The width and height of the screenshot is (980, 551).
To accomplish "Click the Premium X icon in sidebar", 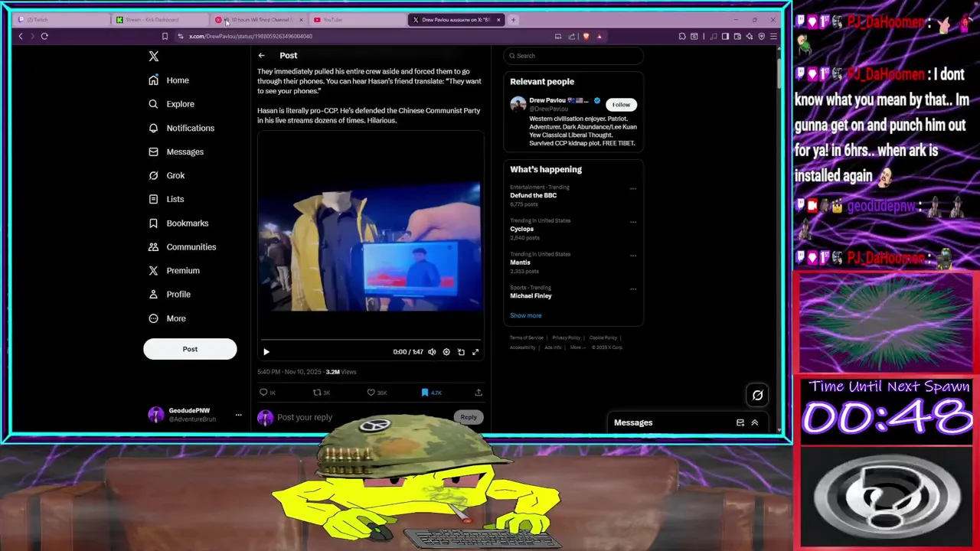I will (x=153, y=270).
